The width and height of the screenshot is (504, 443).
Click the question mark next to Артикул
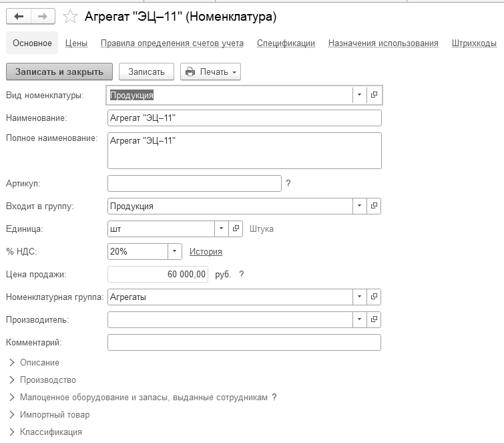288,183
